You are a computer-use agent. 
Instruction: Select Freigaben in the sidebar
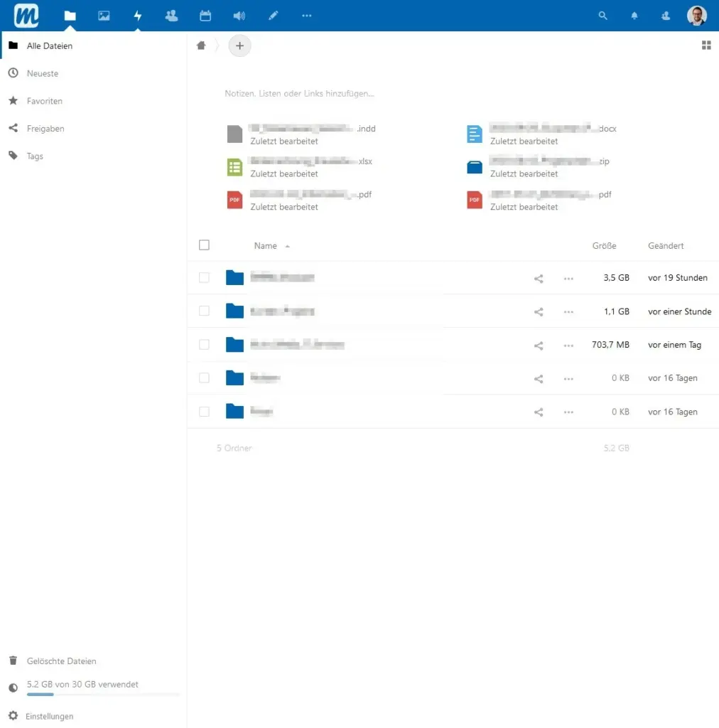45,129
